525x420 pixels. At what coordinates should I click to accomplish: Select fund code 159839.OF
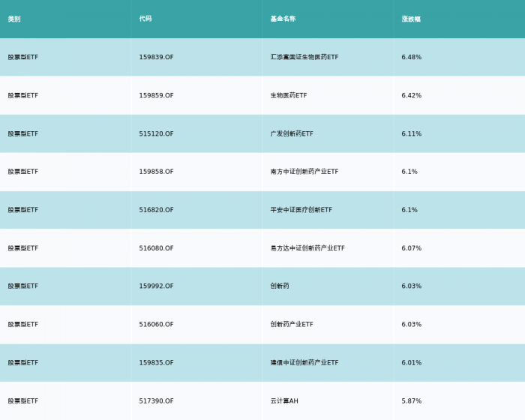tap(156, 57)
